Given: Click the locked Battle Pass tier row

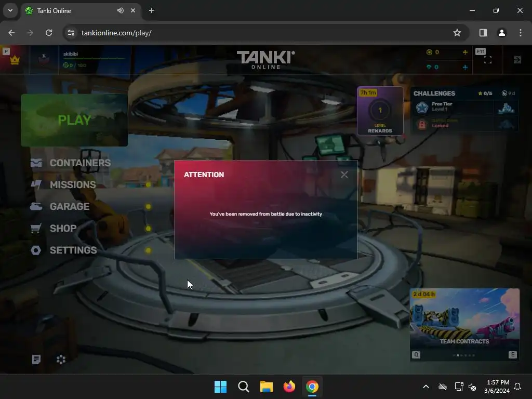Looking at the screenshot, I should 464,124.
